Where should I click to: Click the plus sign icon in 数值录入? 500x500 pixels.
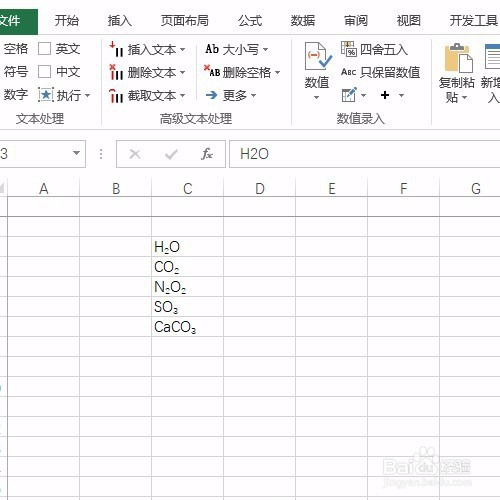385,95
